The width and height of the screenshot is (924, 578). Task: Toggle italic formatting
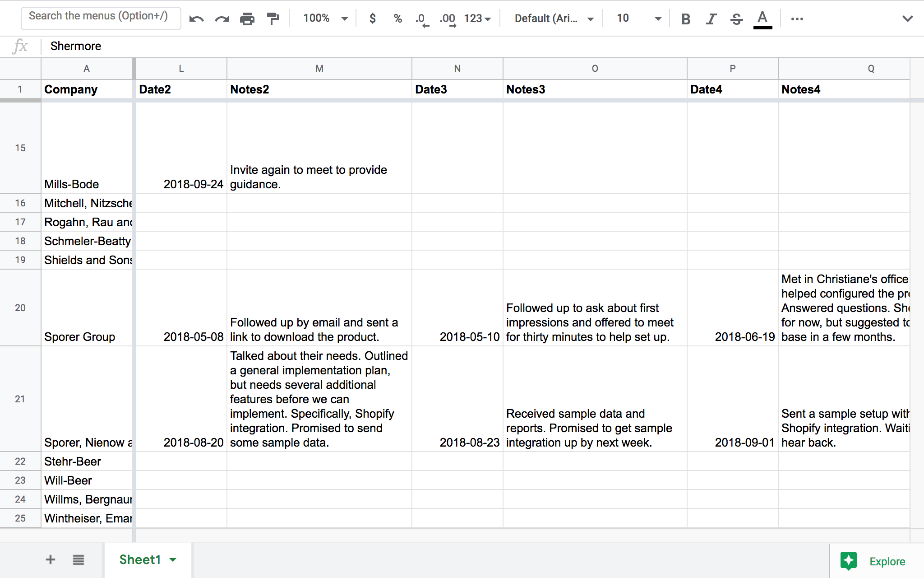click(x=711, y=18)
